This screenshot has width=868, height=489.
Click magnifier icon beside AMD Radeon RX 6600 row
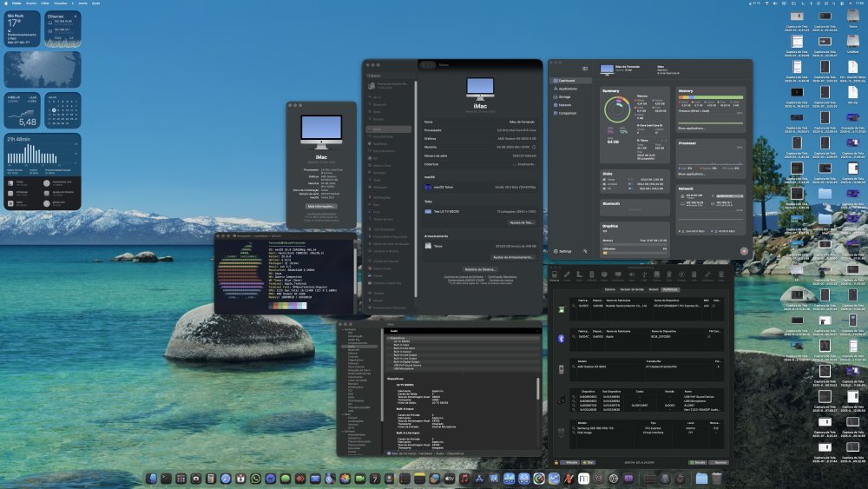(574, 367)
